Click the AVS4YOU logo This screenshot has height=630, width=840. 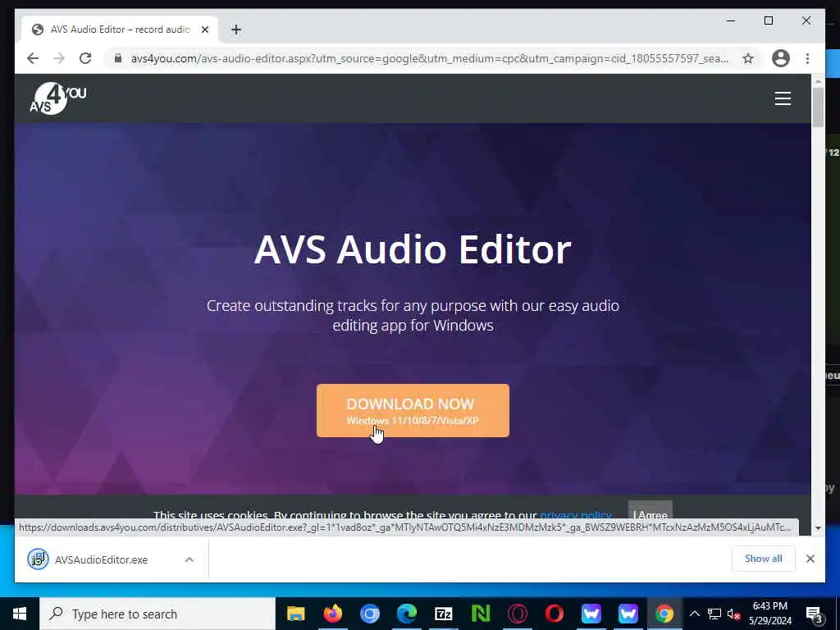click(58, 98)
